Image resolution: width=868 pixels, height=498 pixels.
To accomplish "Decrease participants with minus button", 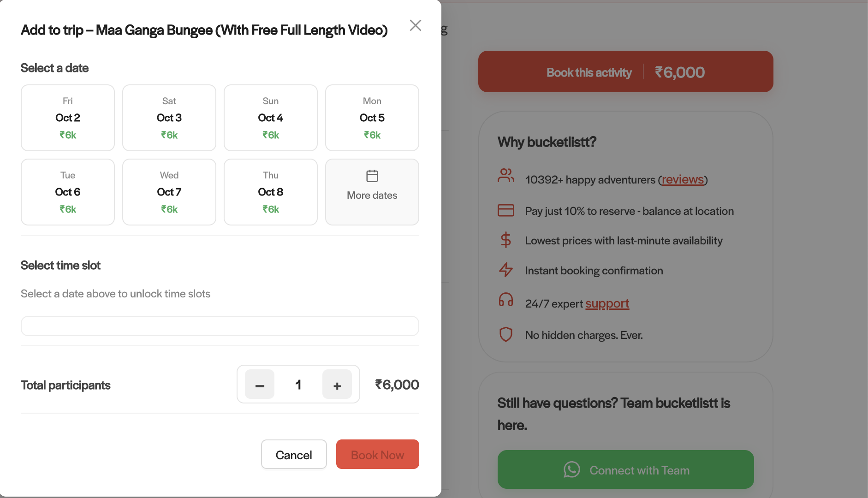I will [260, 384].
